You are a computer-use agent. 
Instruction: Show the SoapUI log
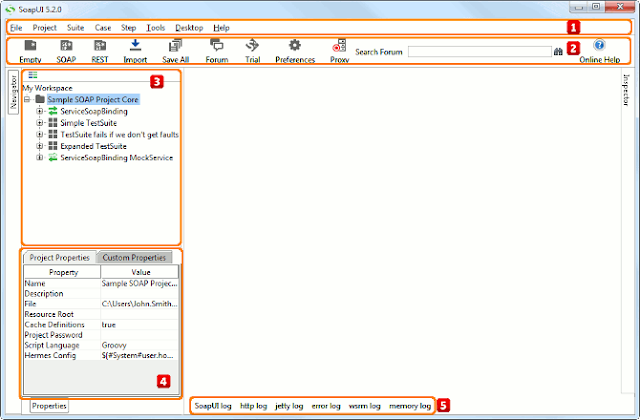pyautogui.click(x=213, y=406)
